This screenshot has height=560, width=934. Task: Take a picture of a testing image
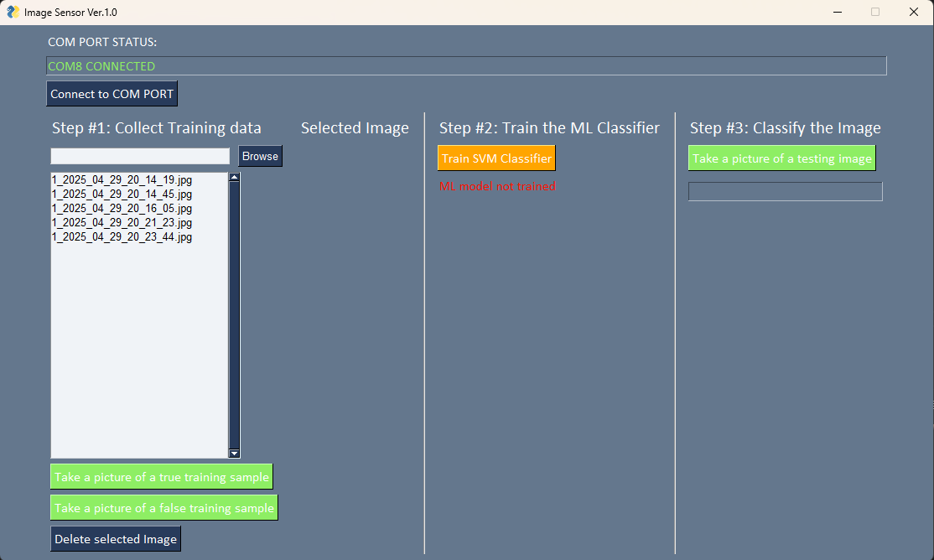pyautogui.click(x=782, y=158)
